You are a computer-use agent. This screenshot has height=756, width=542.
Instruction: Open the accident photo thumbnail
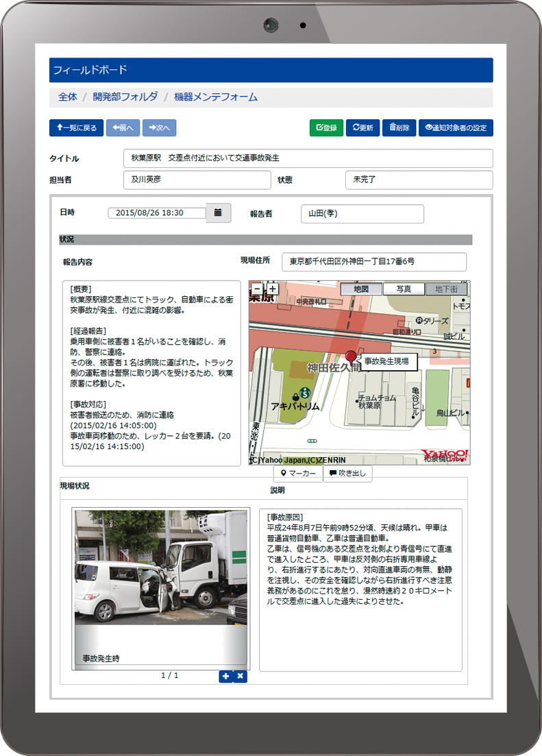tap(161, 568)
